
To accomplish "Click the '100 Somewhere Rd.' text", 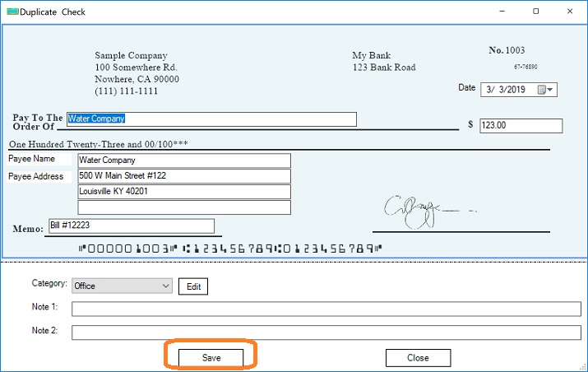I will 136,67.
